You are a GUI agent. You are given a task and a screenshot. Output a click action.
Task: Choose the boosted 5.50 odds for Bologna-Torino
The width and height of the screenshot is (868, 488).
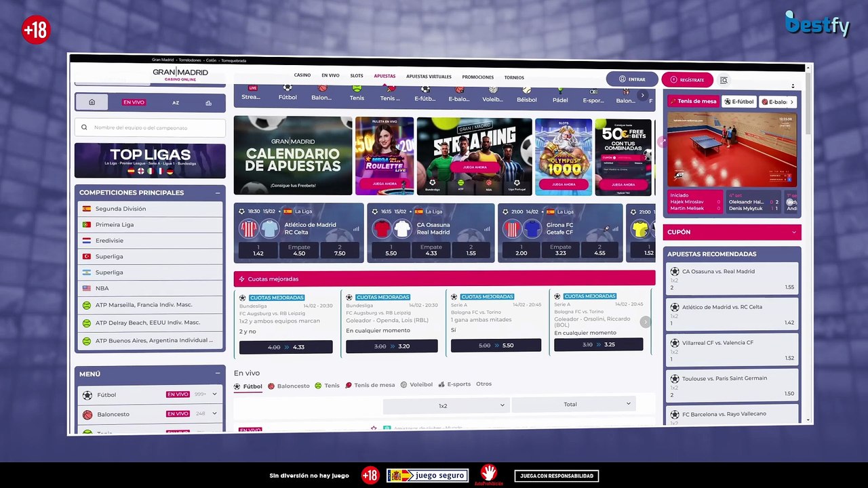496,345
